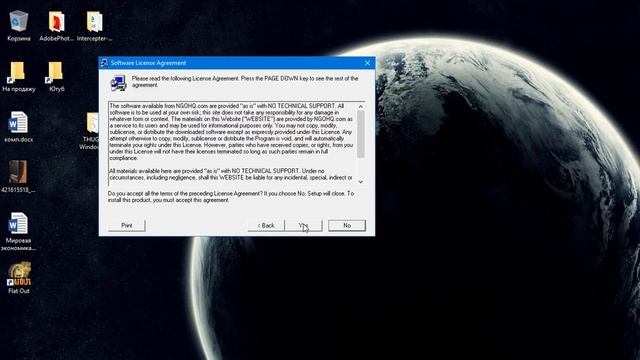Open the Intercepter- folder icon
Viewport: 640px width, 360px height.
(x=94, y=25)
